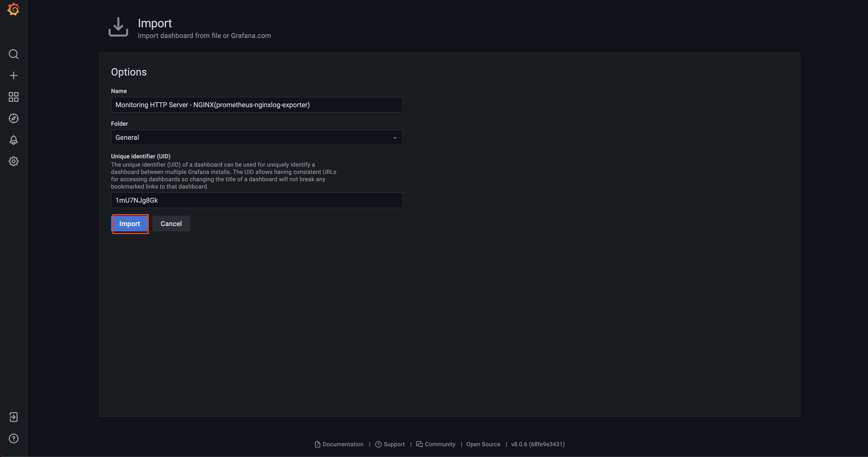Viewport: 868px width, 457px height.
Task: Click into the dashboard Name field
Action: (x=257, y=105)
